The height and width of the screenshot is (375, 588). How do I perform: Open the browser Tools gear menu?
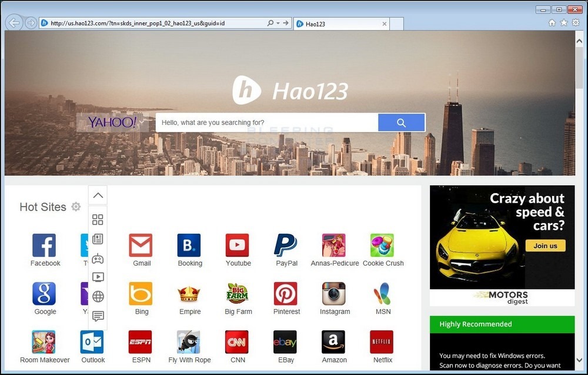[576, 23]
